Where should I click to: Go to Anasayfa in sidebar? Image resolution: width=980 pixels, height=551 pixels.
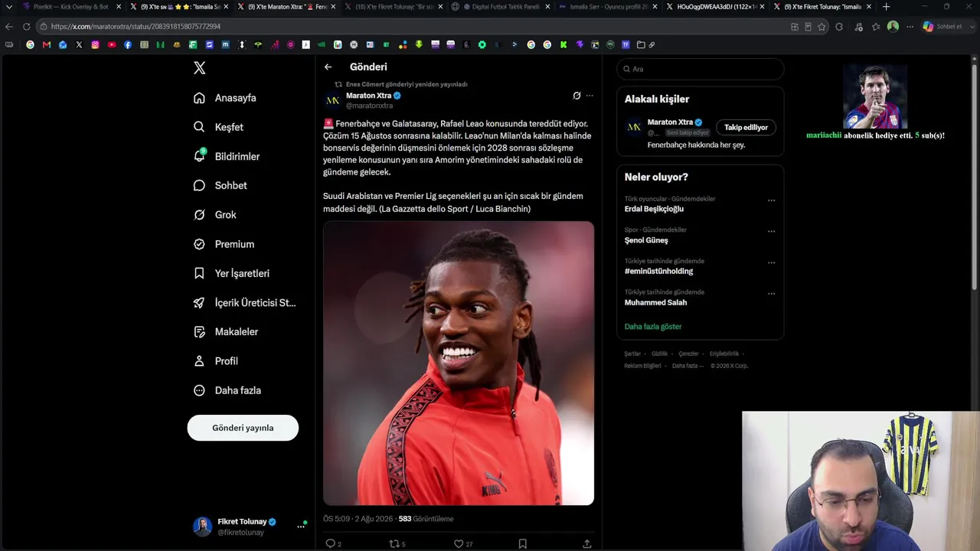(x=225, y=98)
